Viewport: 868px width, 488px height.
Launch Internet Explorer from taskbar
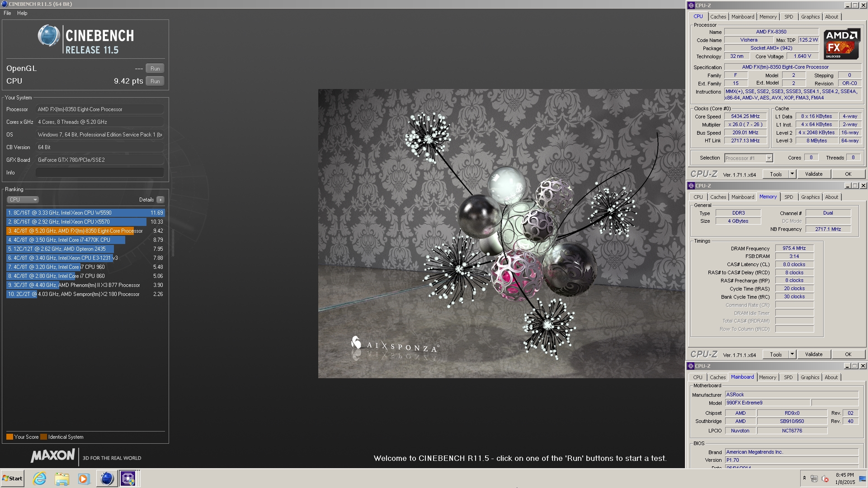40,479
